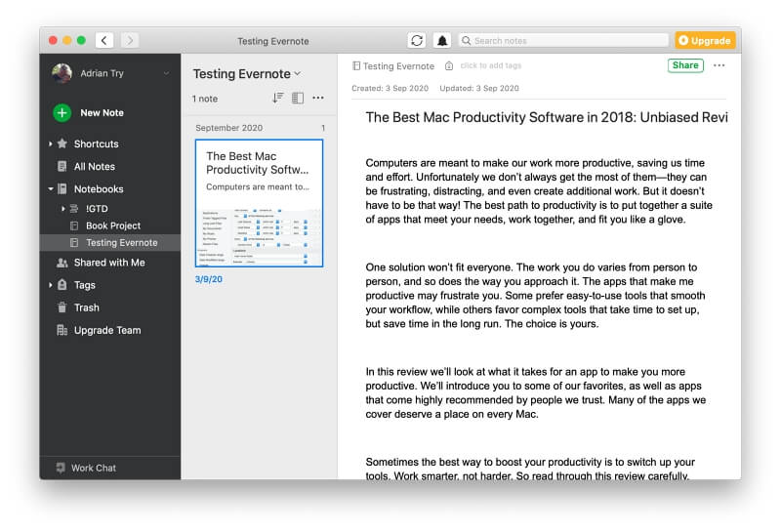This screenshot has height=532, width=781.
Task: Click paragraph starting 'In this review'
Action: point(535,393)
